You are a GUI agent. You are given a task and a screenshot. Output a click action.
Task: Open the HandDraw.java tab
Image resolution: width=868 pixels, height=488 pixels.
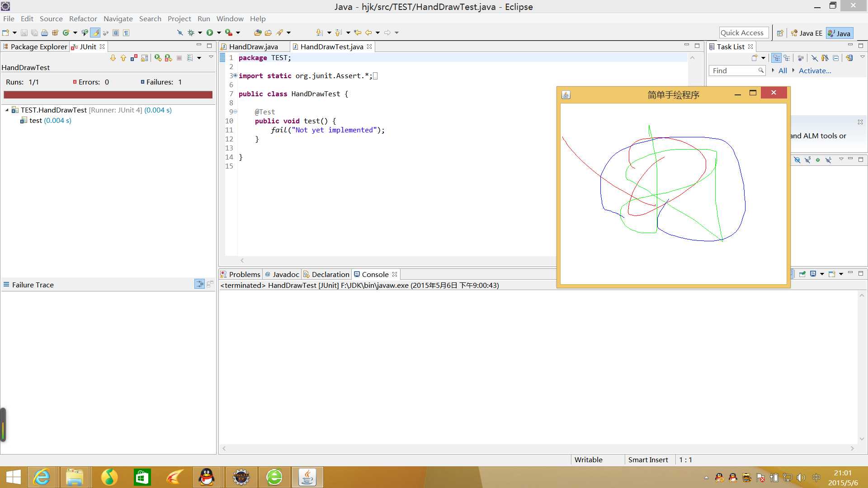pyautogui.click(x=253, y=47)
